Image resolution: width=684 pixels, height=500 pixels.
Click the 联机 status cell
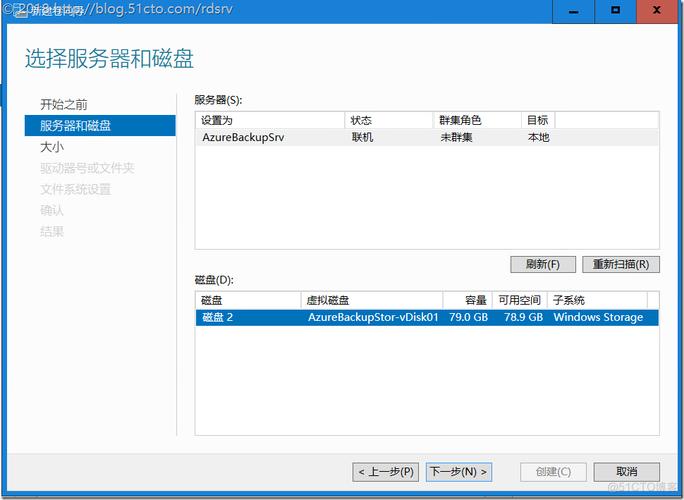coord(363,137)
